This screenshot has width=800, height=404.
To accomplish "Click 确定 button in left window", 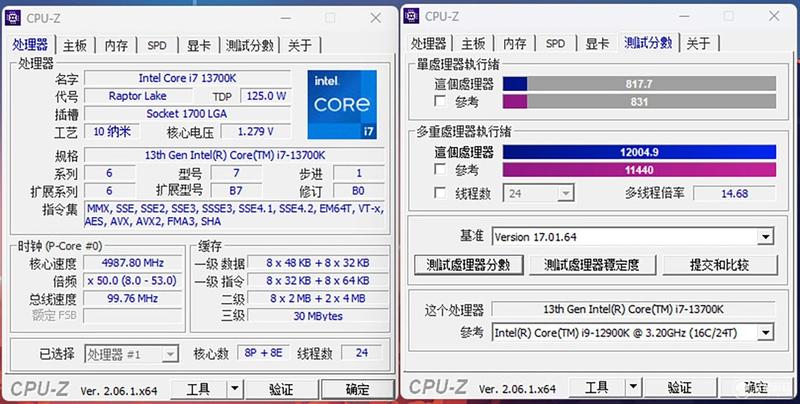I will tap(358, 389).
